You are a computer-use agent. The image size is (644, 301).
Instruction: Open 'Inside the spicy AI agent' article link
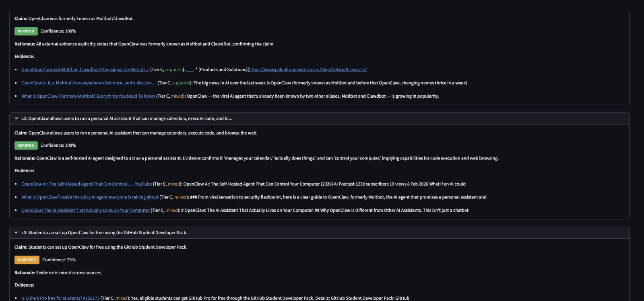[89, 197]
